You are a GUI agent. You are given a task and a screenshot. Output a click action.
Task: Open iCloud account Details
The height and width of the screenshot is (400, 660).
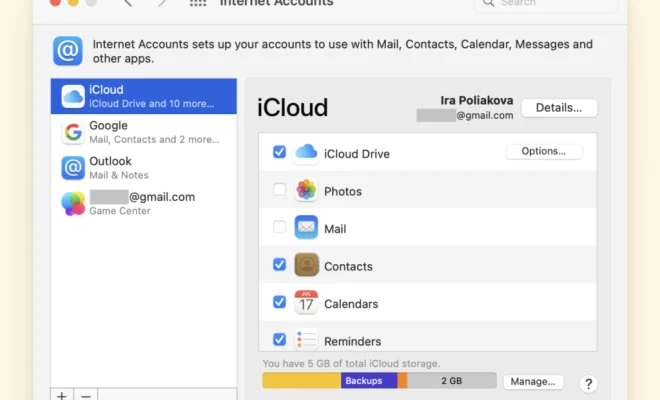pos(559,108)
